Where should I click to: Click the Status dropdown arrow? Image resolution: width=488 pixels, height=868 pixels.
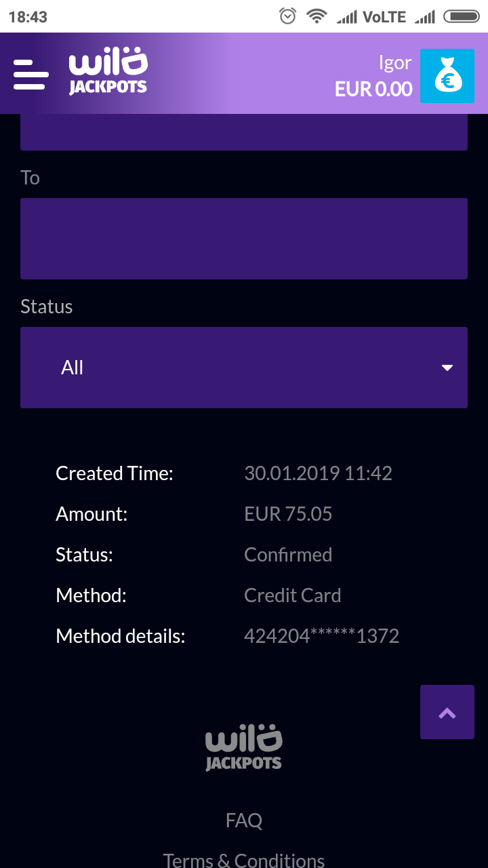pos(447,368)
